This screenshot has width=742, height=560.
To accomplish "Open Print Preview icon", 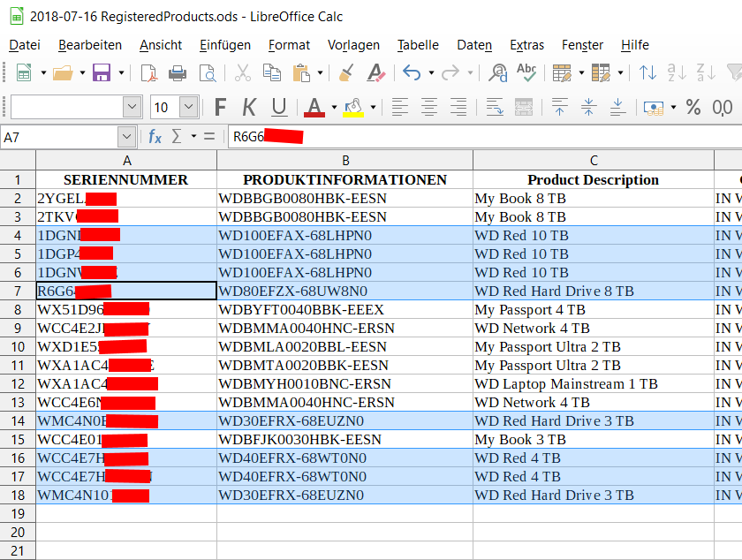I will tap(208, 73).
